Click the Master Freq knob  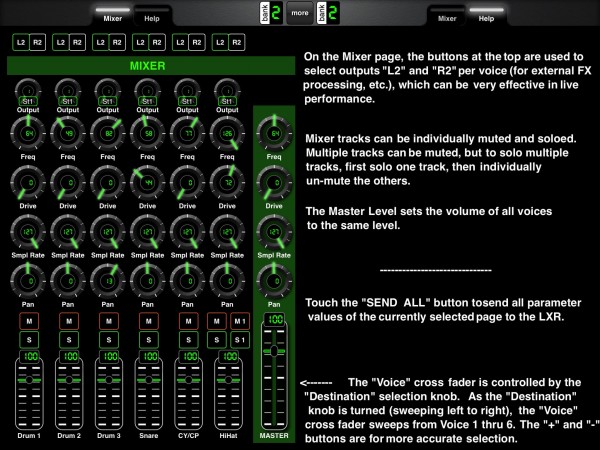point(274,134)
